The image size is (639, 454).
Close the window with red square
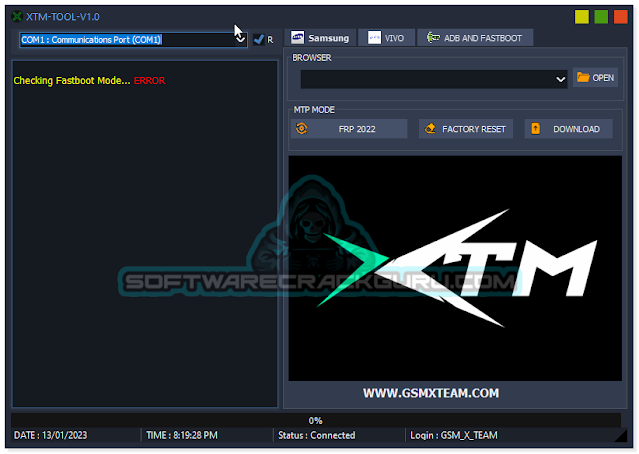[x=621, y=17]
